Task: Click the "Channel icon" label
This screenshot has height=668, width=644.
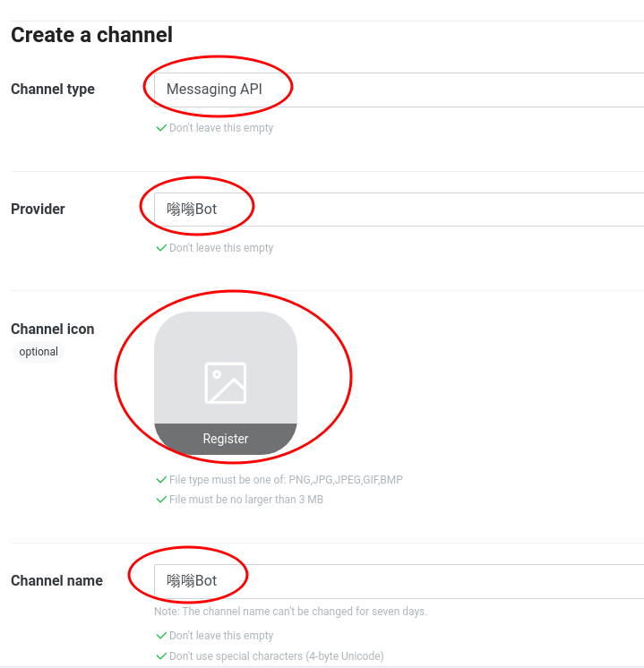Action: (x=52, y=330)
